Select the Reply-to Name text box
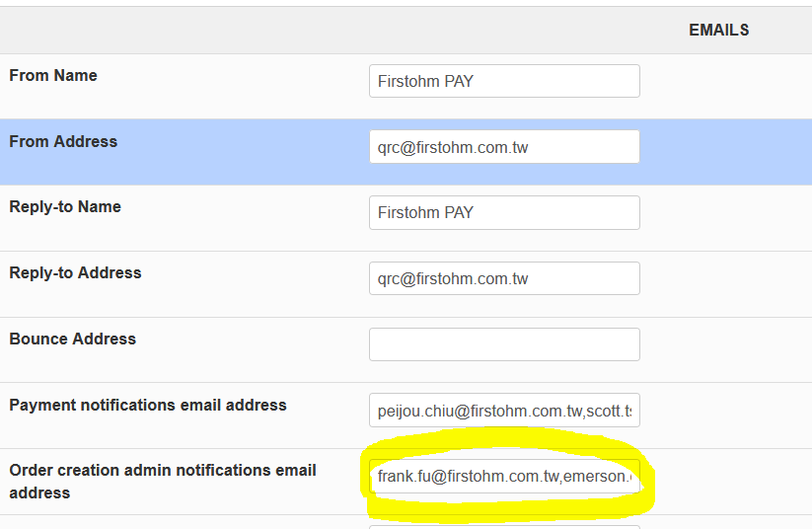This screenshot has width=812, height=529. point(504,212)
